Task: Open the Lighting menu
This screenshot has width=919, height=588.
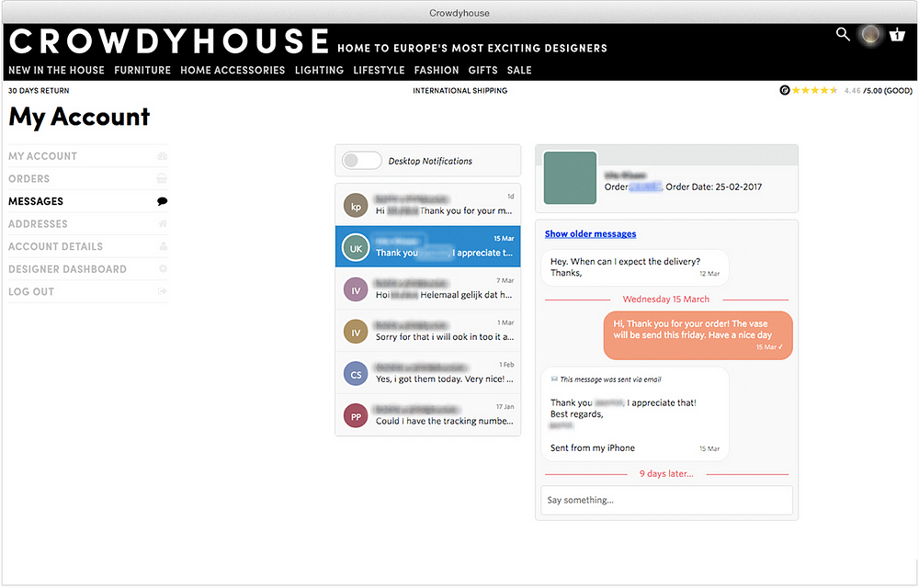Action: pos(320,70)
